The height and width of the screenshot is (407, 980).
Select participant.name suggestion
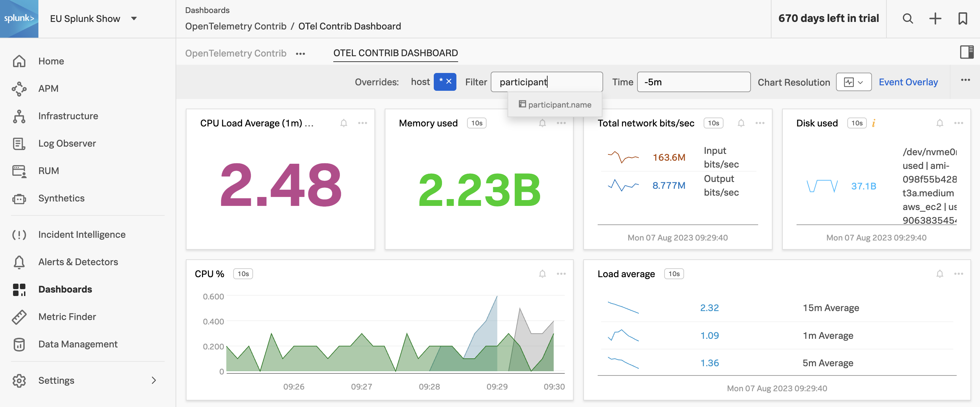coord(559,104)
